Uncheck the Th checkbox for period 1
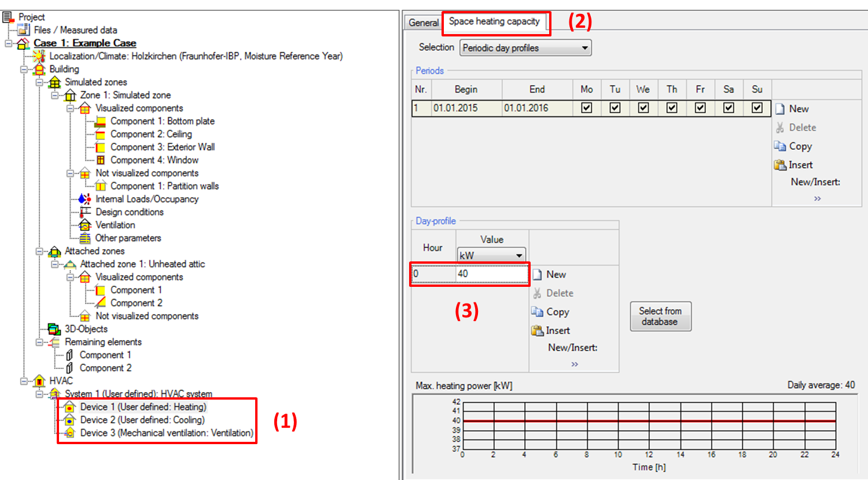This screenshot has height=480, width=868. click(672, 108)
